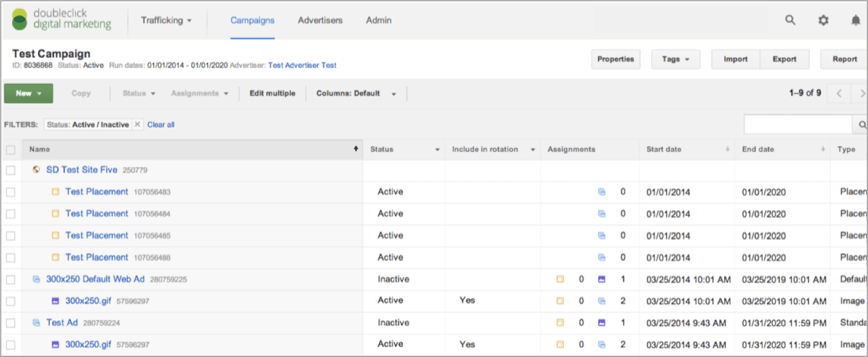
Task: Check the box for SD Test Site Five
Action: 10,171
